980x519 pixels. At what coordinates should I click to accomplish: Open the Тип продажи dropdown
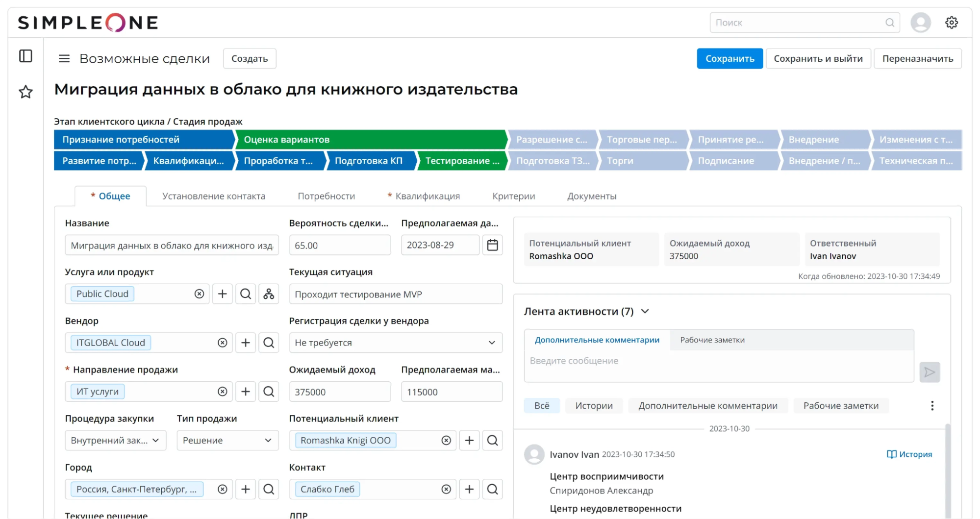click(268, 440)
